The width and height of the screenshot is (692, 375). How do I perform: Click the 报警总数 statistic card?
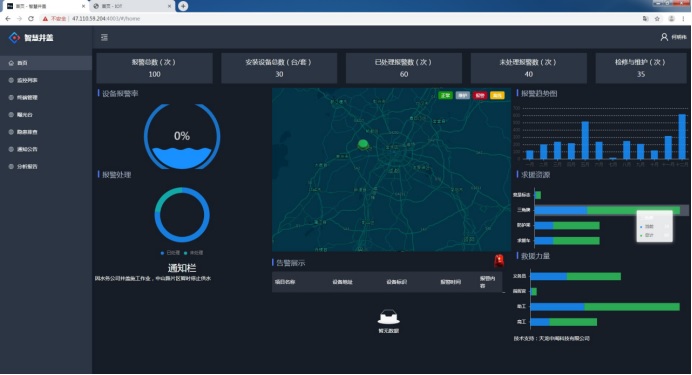(x=154, y=68)
